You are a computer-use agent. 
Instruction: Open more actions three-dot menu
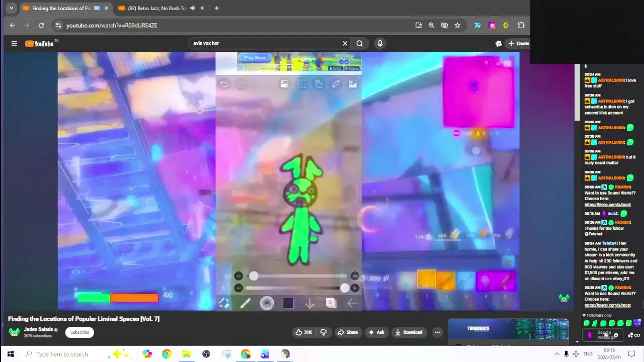coord(437,332)
